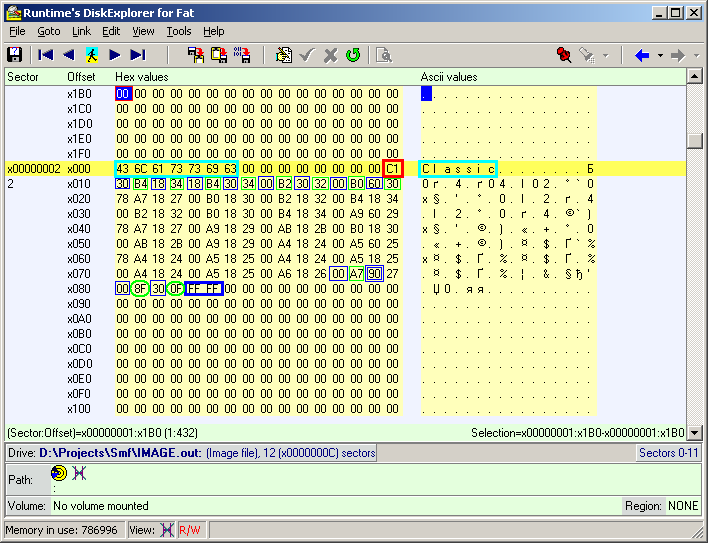Select the circled 0F byte at x080

pos(175,289)
